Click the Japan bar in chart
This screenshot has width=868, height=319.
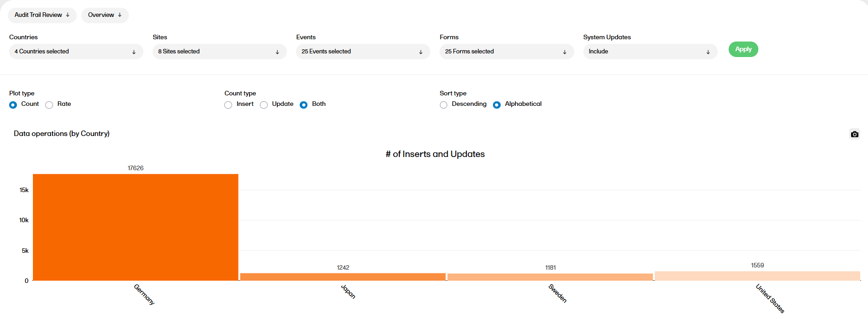point(343,277)
